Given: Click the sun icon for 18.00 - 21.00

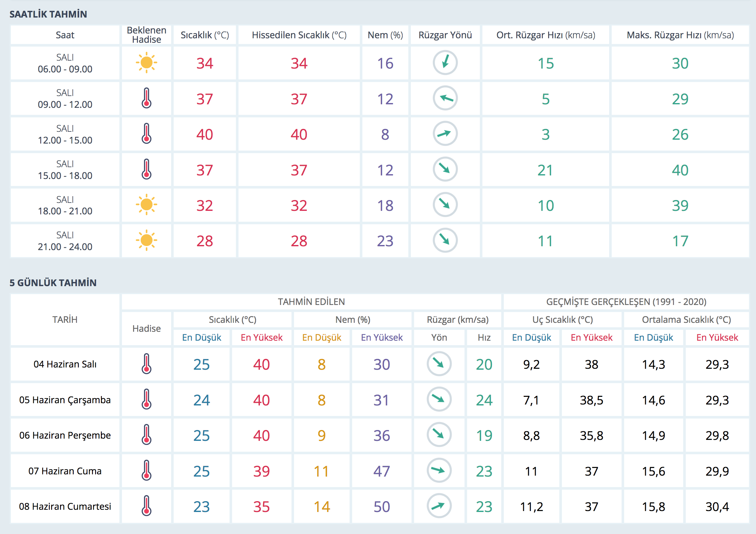Looking at the screenshot, I should coord(146,205).
